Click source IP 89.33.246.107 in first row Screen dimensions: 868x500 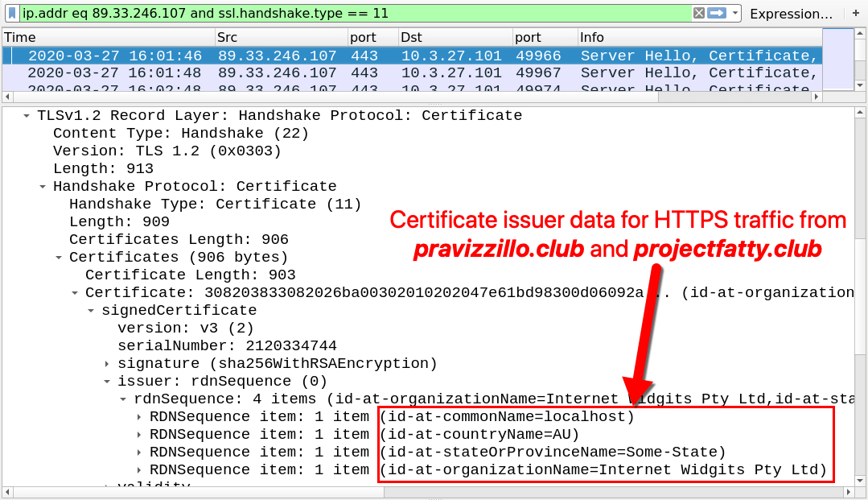point(278,56)
